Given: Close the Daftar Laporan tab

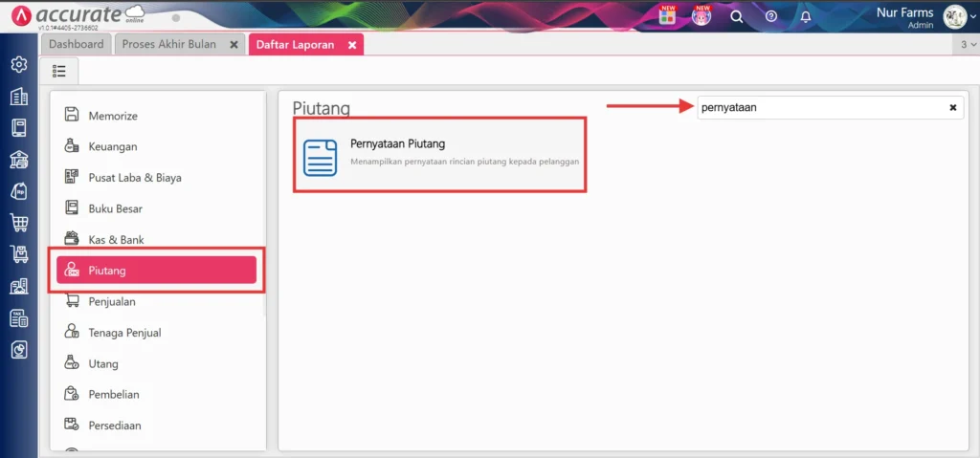Looking at the screenshot, I should pos(352,45).
